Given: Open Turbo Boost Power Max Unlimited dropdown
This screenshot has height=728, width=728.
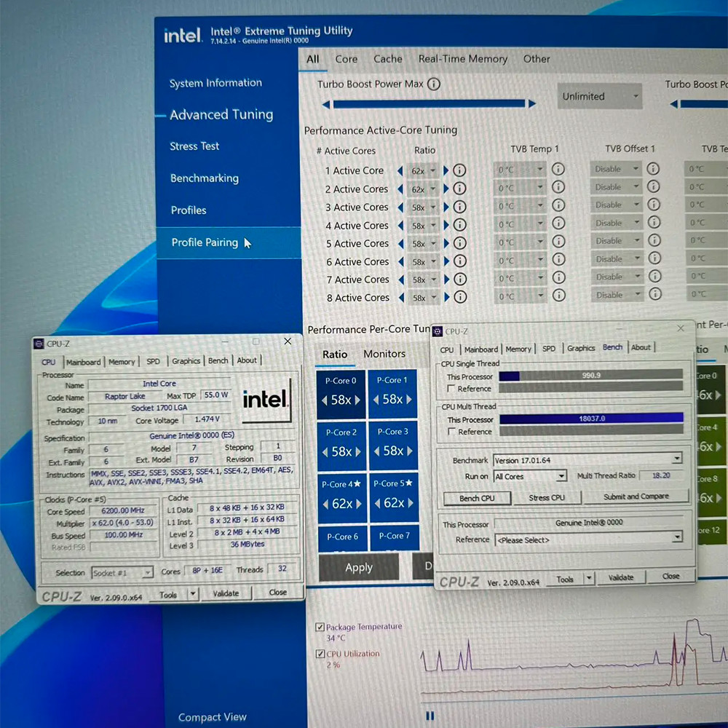Looking at the screenshot, I should (x=599, y=96).
